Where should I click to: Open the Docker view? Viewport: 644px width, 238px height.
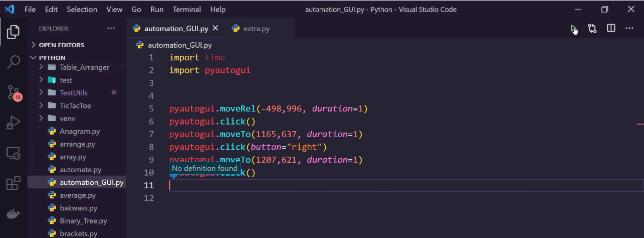click(x=14, y=213)
